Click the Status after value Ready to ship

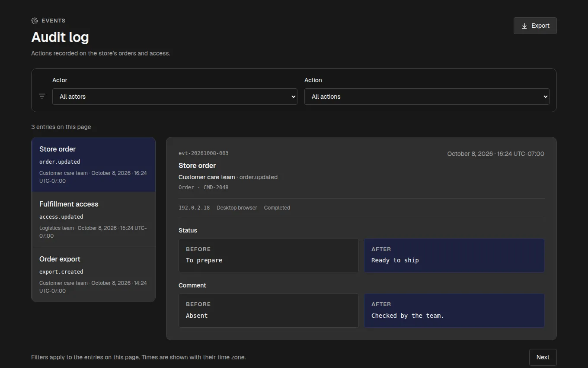(395, 260)
